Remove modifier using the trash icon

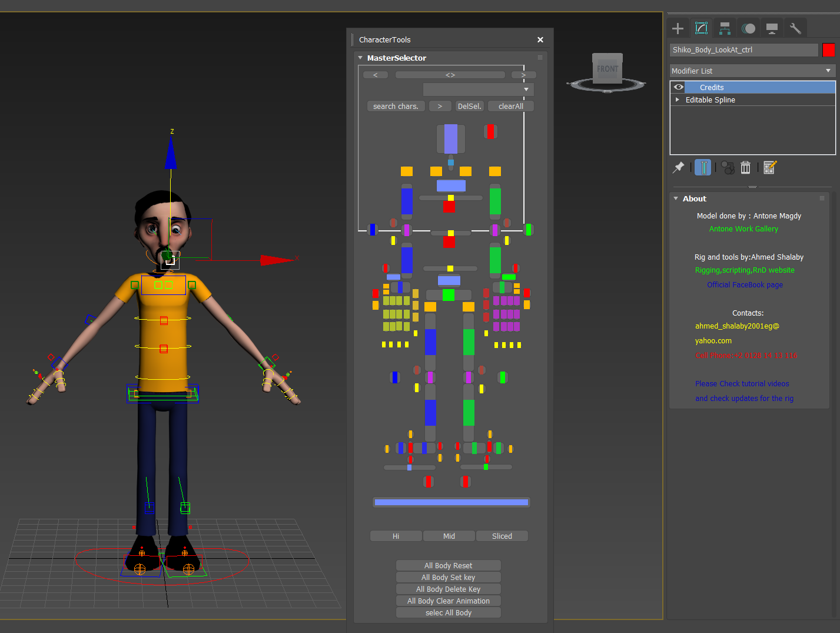(x=745, y=168)
